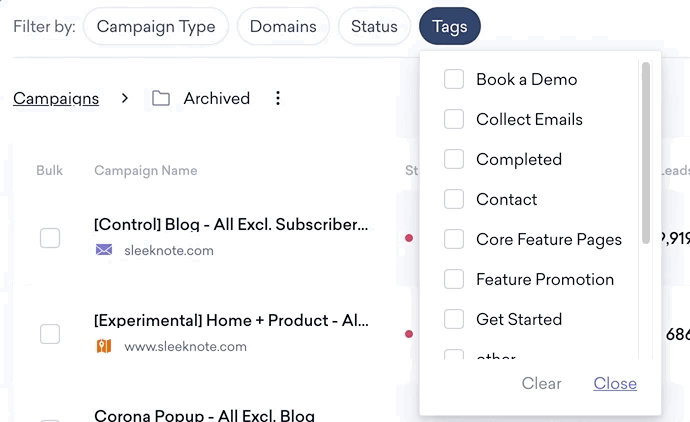The height and width of the screenshot is (422, 690).
Task: Open the Status filter
Action: [x=374, y=26]
